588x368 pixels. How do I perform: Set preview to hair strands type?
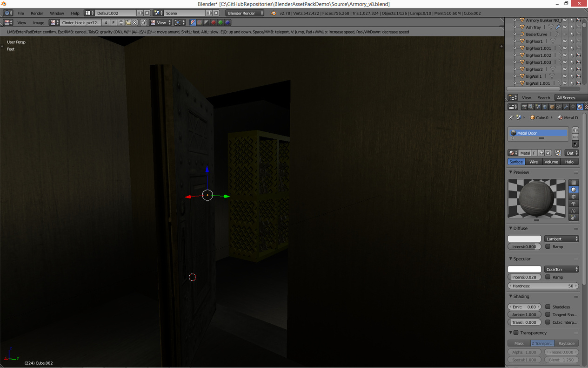(x=574, y=211)
